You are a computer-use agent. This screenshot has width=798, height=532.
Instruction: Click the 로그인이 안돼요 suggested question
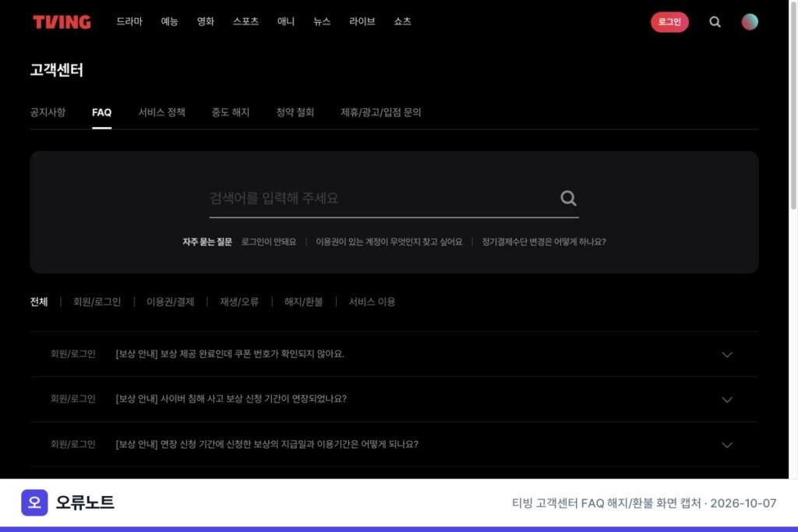(x=269, y=241)
